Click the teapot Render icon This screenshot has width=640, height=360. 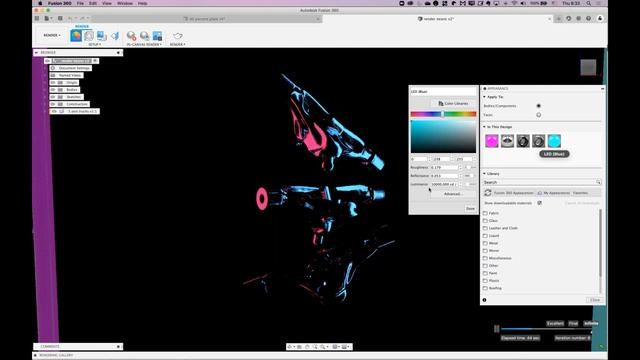[178, 36]
